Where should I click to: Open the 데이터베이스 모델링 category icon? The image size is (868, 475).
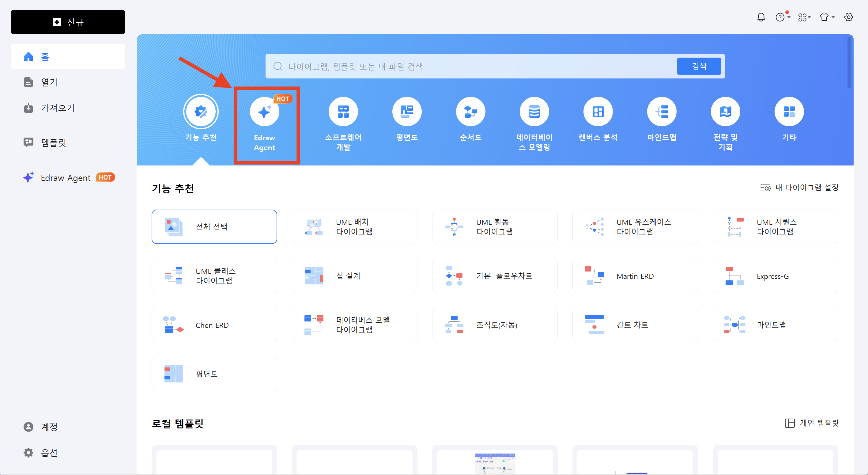click(534, 112)
